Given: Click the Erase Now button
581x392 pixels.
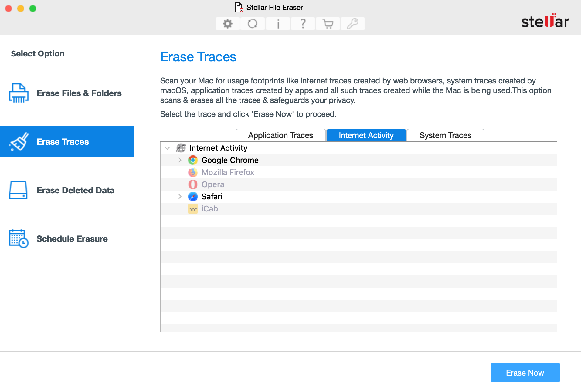Looking at the screenshot, I should tap(525, 373).
